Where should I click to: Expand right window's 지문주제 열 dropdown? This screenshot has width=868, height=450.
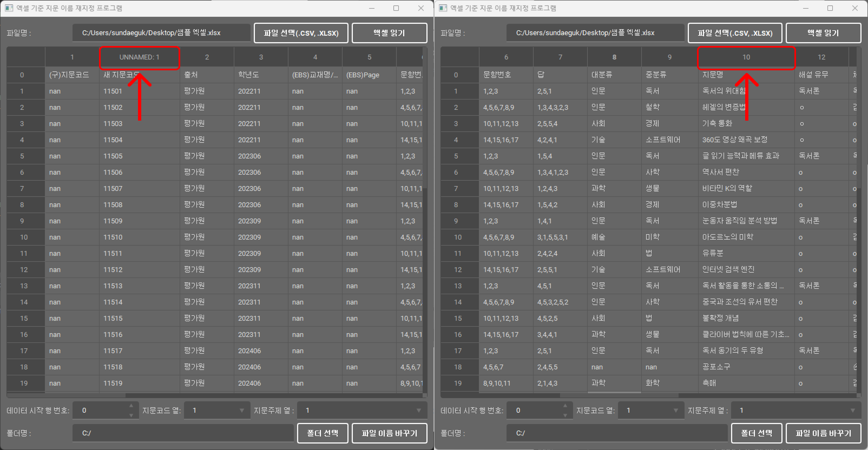(796, 410)
